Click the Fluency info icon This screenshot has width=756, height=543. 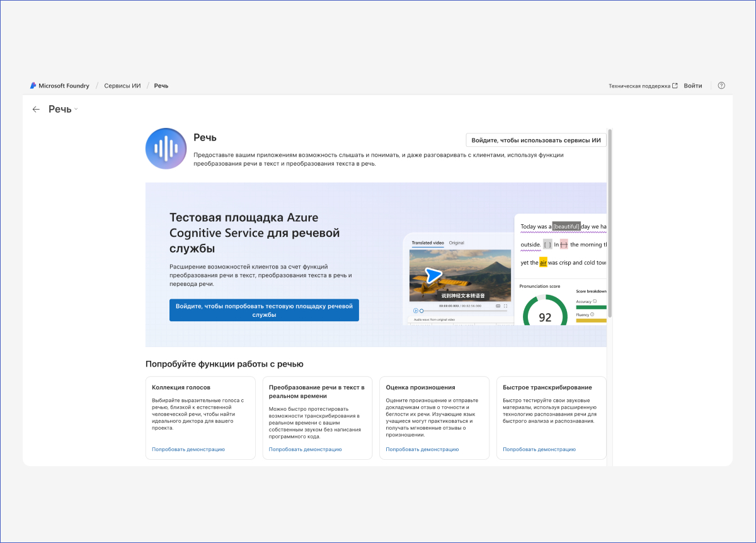tap(592, 314)
